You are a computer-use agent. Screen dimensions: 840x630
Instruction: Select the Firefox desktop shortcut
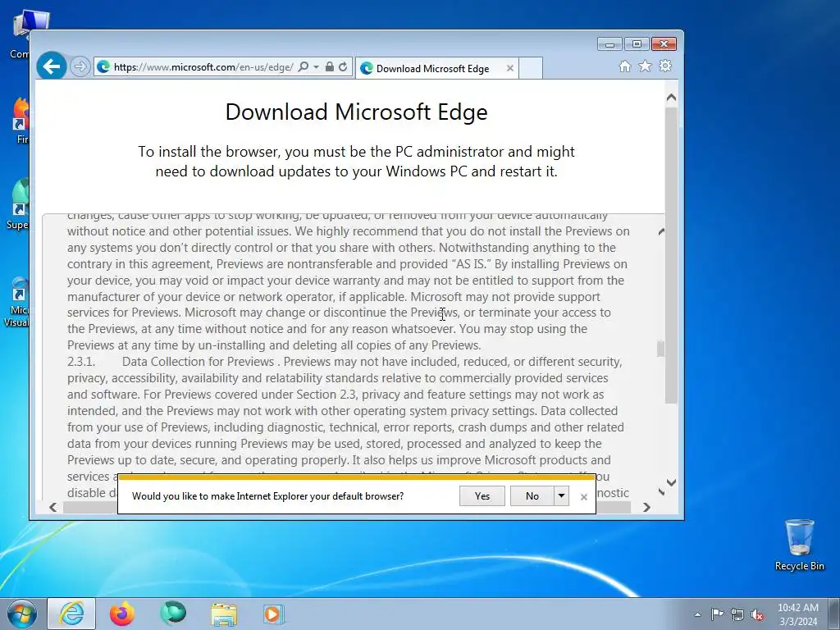coord(20,121)
